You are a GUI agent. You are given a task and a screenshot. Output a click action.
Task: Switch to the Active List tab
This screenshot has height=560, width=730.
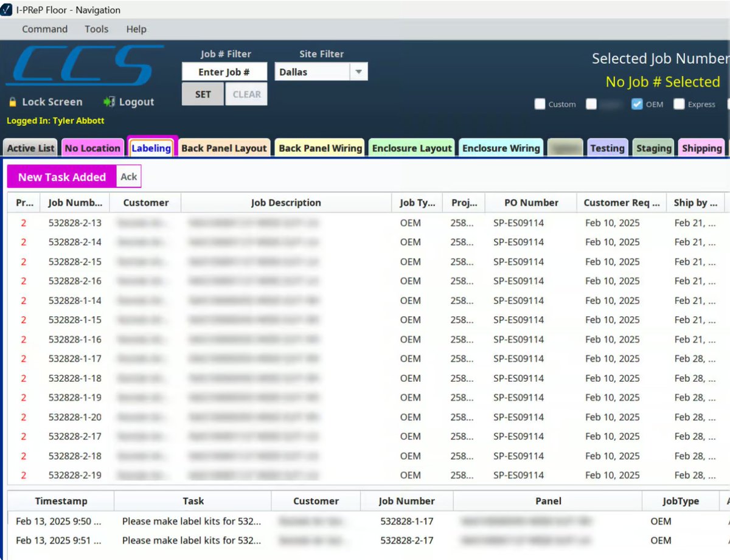click(31, 148)
